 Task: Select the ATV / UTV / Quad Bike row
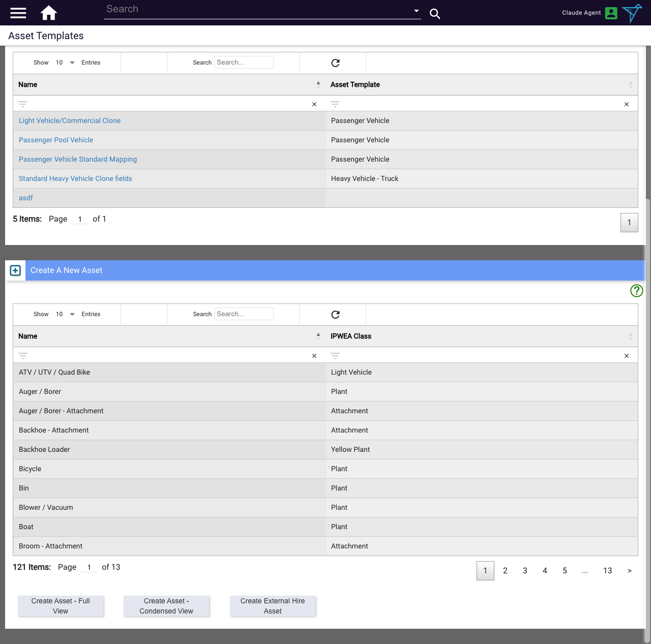point(325,373)
